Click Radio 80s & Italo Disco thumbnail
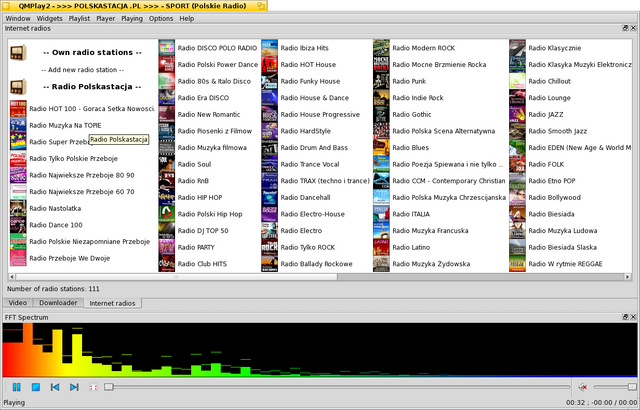 167,81
